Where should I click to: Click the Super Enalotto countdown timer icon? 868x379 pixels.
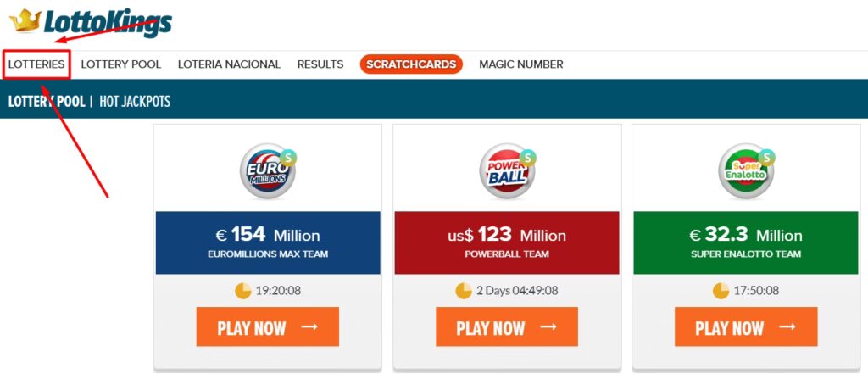tap(721, 291)
